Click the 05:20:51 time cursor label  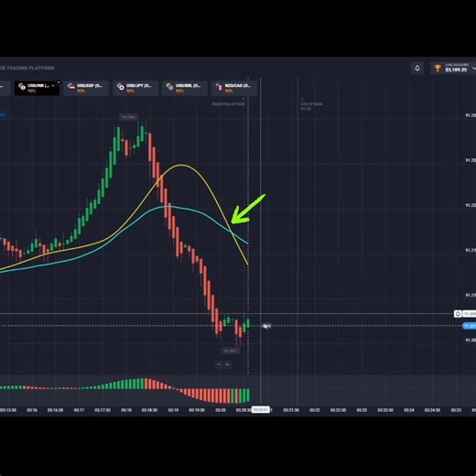[261, 409]
